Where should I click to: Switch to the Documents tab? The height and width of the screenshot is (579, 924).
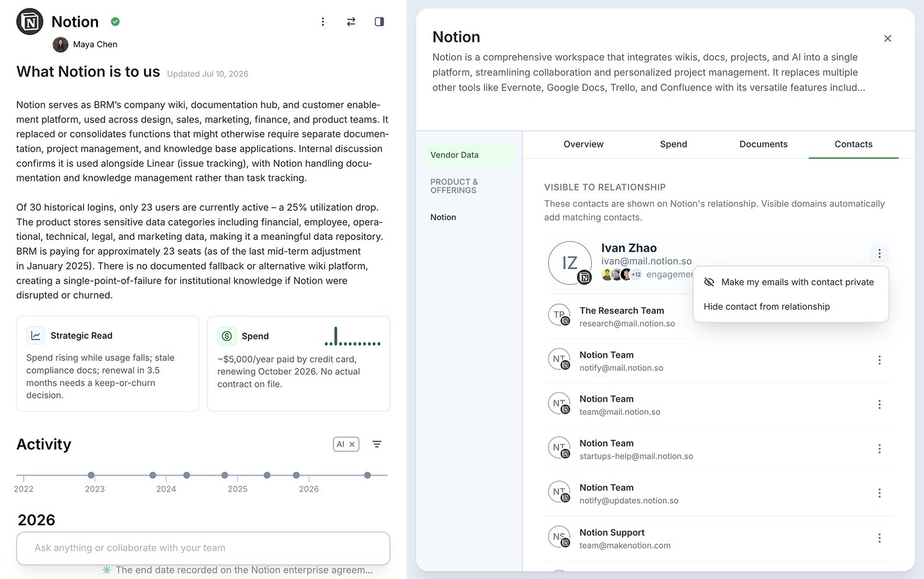(x=763, y=144)
